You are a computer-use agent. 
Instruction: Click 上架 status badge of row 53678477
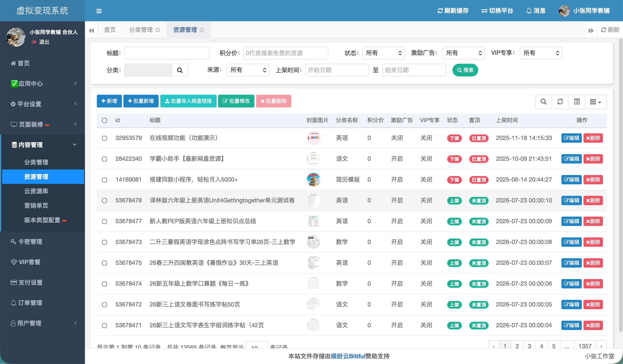454,221
